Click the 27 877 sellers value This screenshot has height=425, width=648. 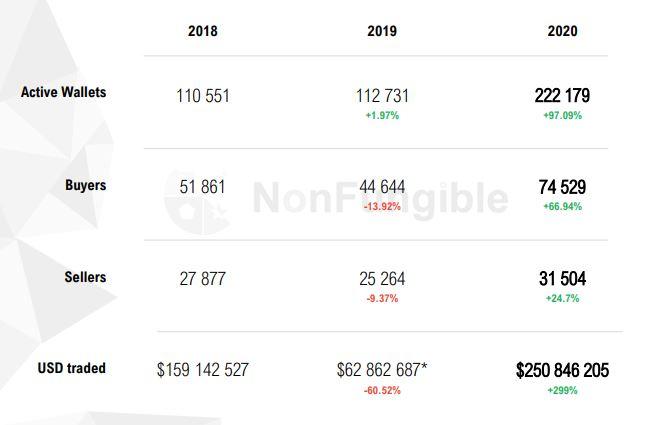point(202,279)
